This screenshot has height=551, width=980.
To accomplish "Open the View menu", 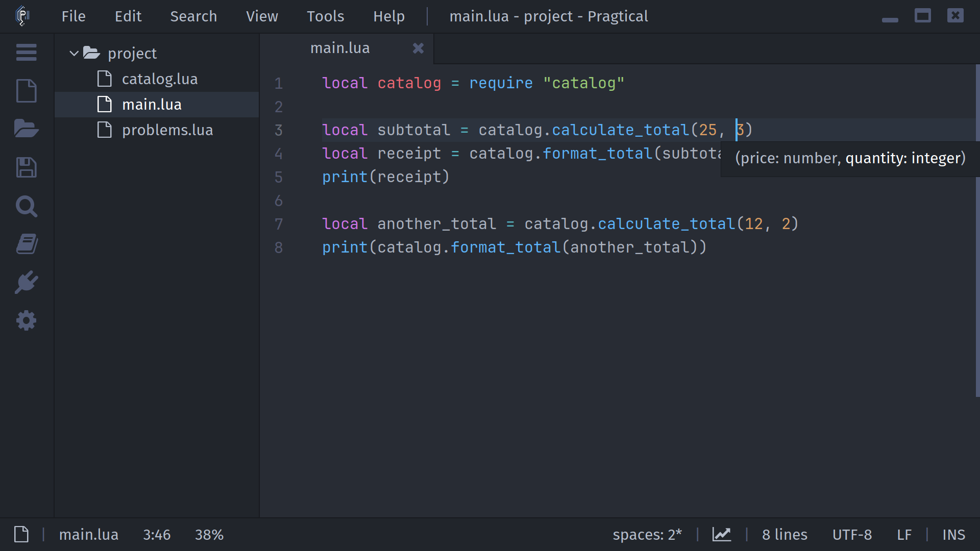I will pos(262,16).
